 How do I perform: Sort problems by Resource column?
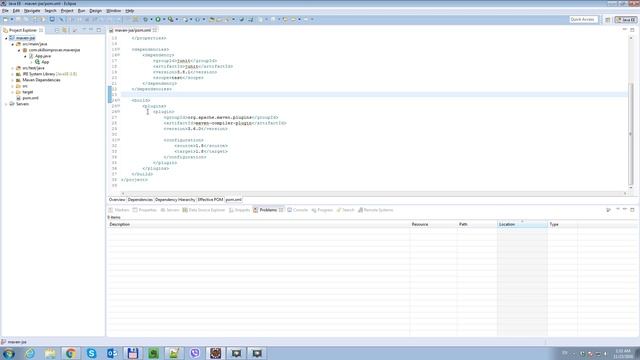point(433,224)
